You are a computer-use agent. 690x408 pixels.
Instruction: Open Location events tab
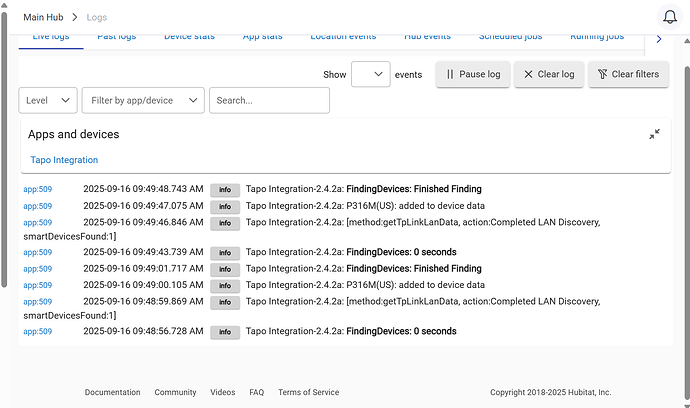343,37
